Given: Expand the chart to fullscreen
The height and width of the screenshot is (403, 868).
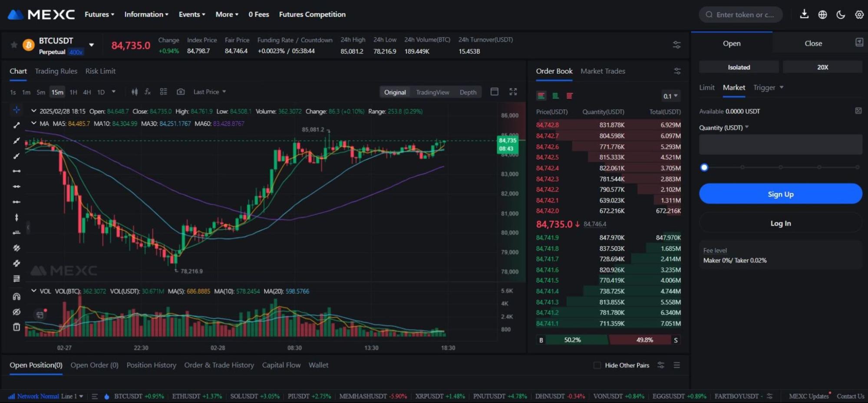Looking at the screenshot, I should pyautogui.click(x=513, y=92).
